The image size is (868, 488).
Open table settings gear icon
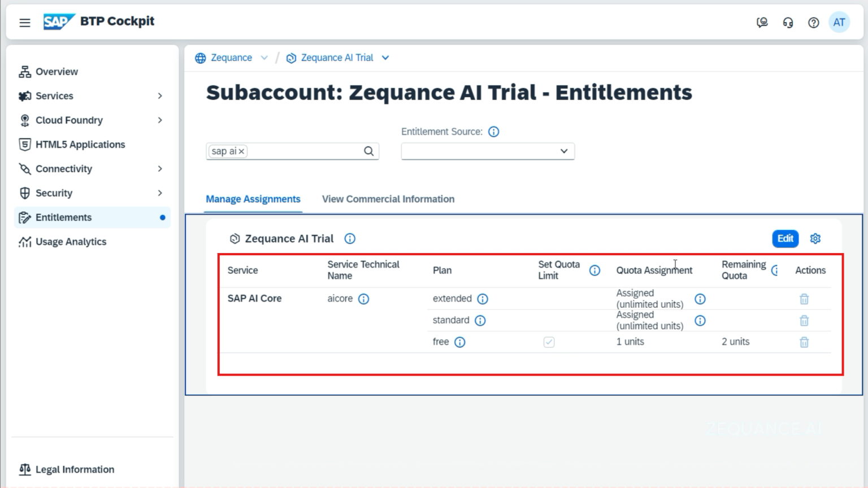click(x=815, y=238)
